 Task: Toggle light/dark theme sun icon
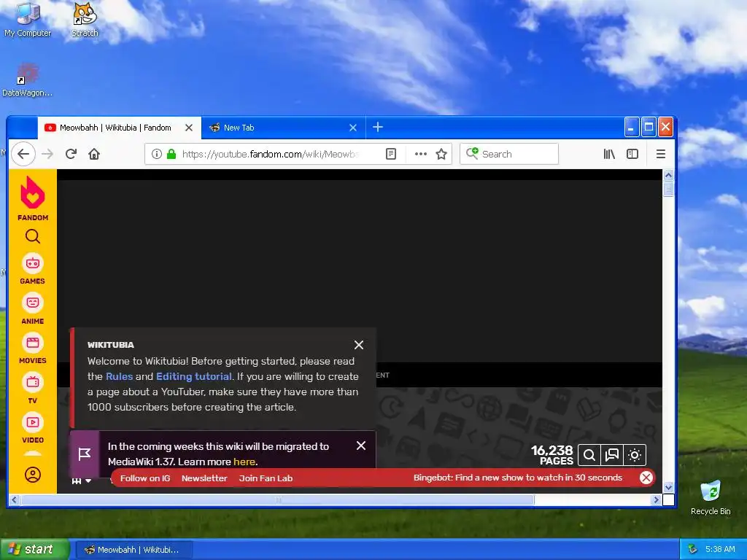(x=635, y=455)
